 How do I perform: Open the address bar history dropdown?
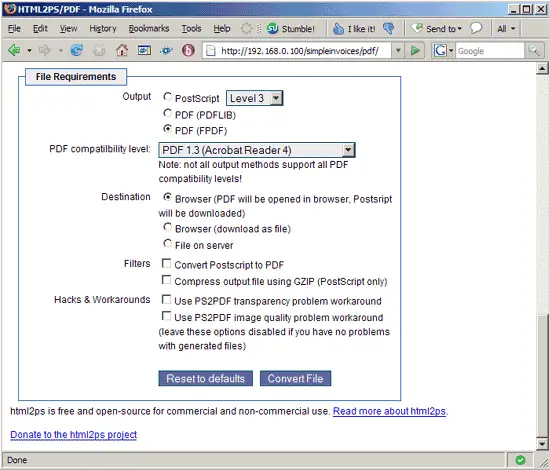click(x=398, y=51)
